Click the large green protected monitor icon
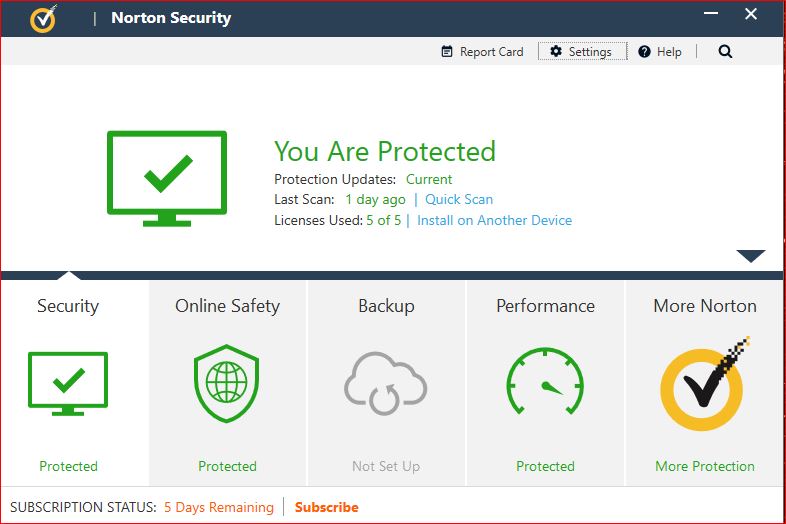The width and height of the screenshot is (786, 524). (x=167, y=179)
